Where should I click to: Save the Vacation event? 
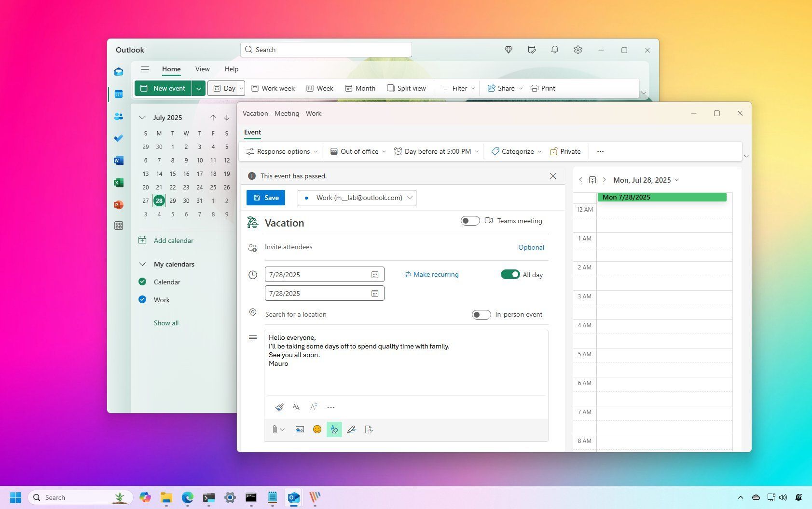pyautogui.click(x=265, y=197)
